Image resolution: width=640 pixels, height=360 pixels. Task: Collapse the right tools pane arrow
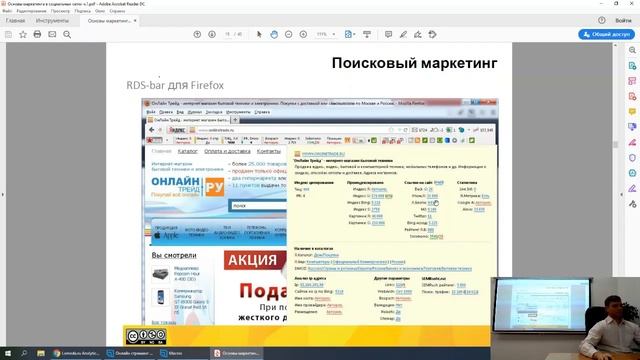tap(622, 195)
